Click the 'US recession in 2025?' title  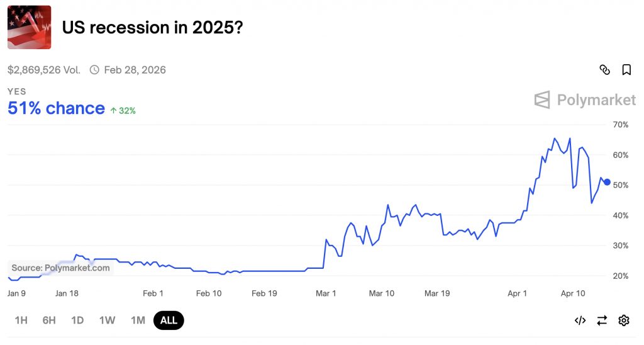[152, 28]
